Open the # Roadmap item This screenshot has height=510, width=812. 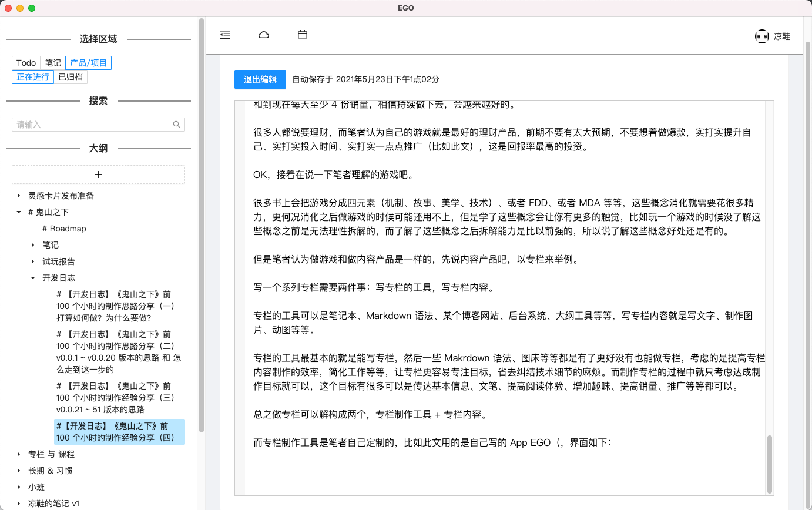[64, 229]
